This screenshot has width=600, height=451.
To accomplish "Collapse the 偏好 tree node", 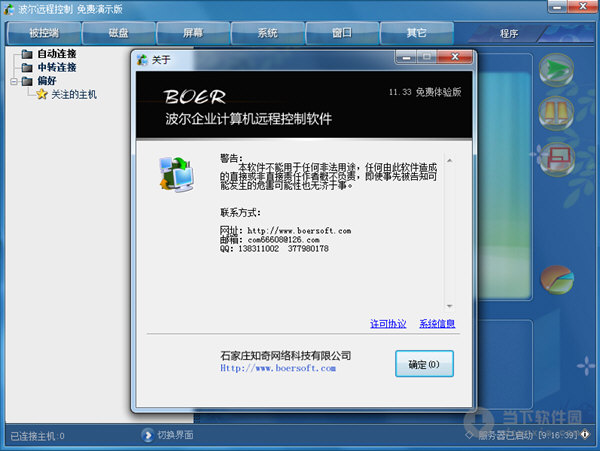I will tap(14, 81).
